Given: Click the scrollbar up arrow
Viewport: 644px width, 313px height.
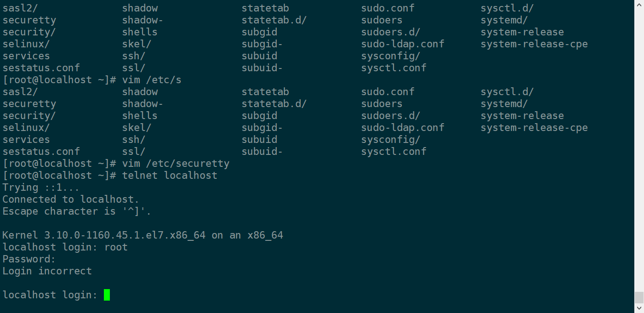Looking at the screenshot, I should [x=639, y=4].
